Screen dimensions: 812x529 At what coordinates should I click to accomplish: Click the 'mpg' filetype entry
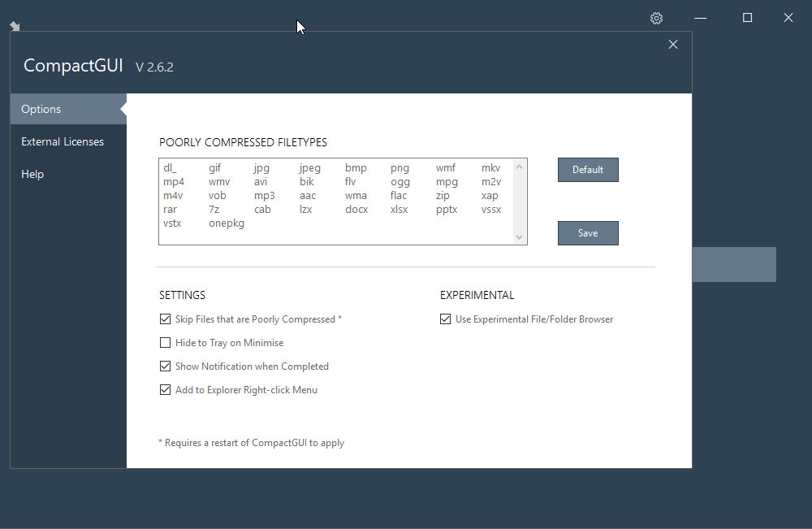click(447, 182)
